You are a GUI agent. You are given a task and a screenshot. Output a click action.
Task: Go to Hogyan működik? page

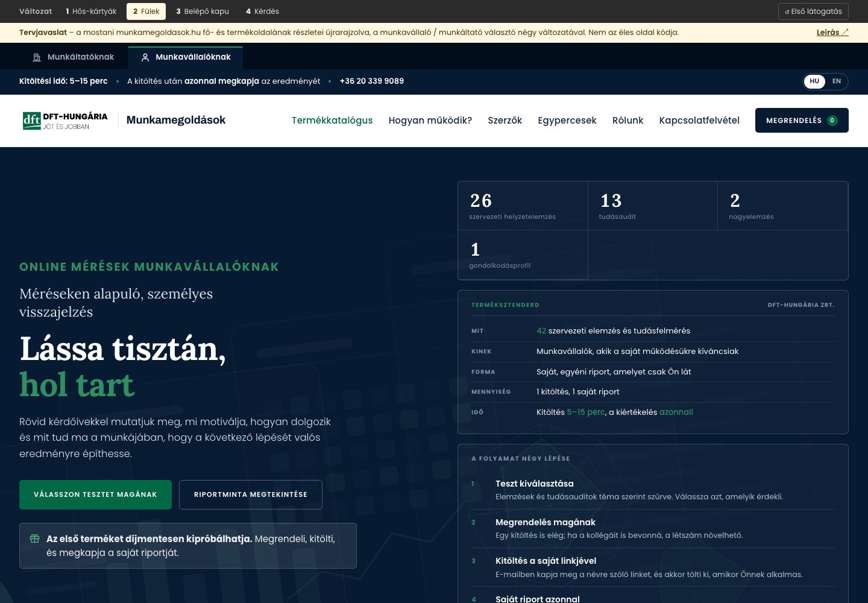[430, 121]
